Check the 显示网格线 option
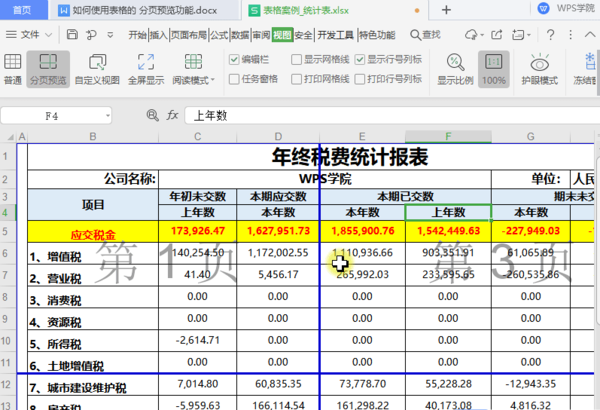 (296, 59)
